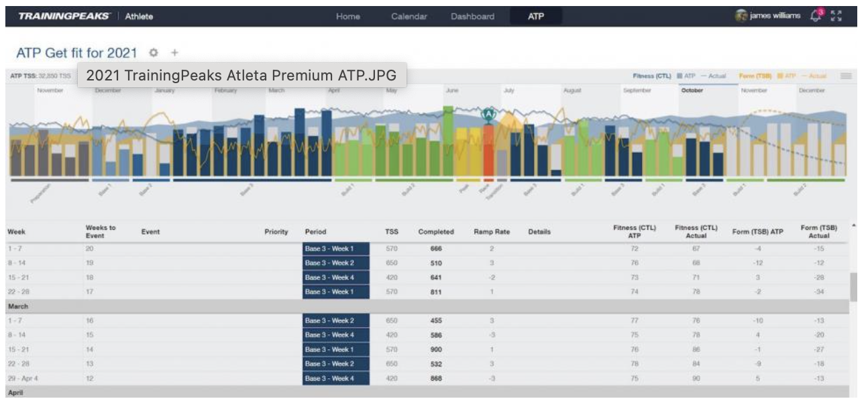
Task: Click the ATP Get fit for 2021 title
Action: pyautogui.click(x=76, y=53)
